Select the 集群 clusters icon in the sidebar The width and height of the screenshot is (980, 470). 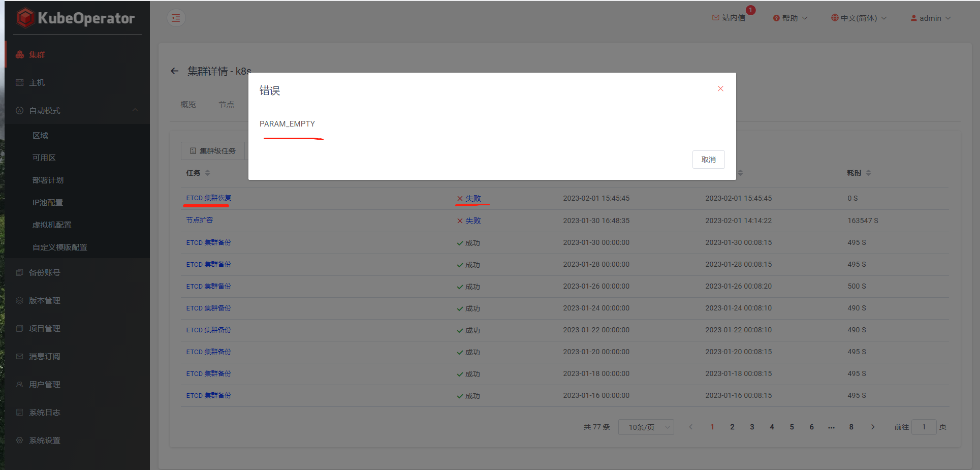[x=20, y=54]
